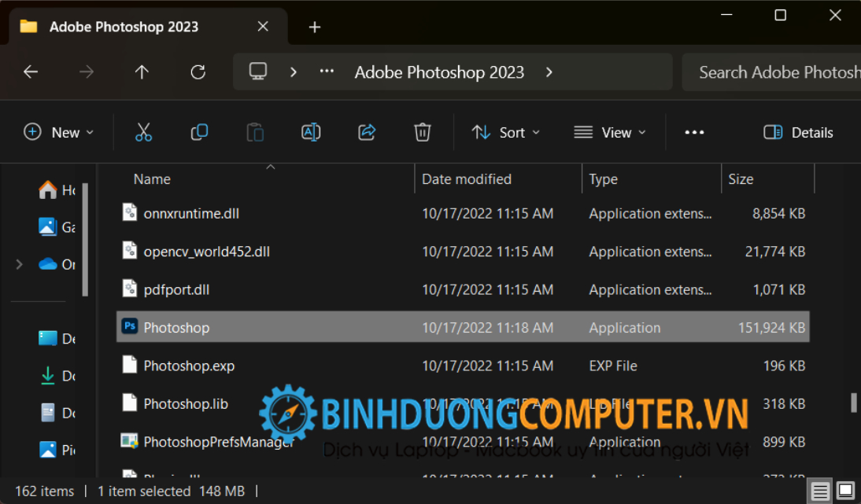Select the opencv_world452.dll file
Screen dimensions: 861x504
463,251
